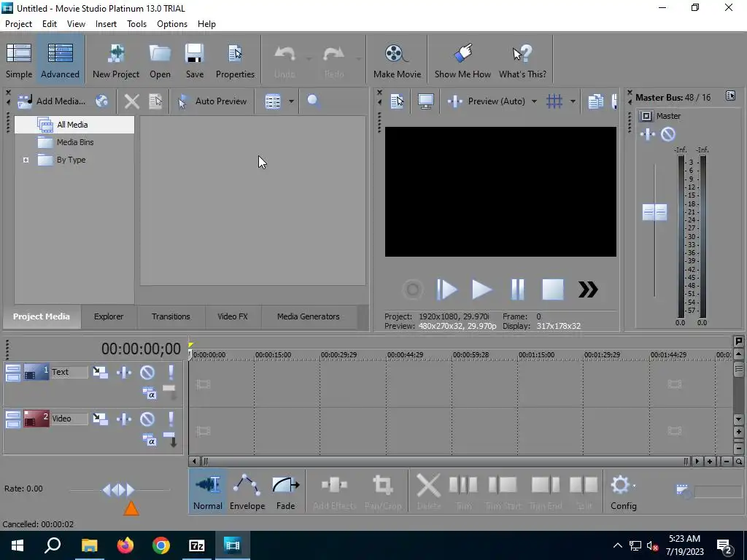Open the Redo history dropdown arrow
Screen dimensions: 747x560
click(x=359, y=59)
